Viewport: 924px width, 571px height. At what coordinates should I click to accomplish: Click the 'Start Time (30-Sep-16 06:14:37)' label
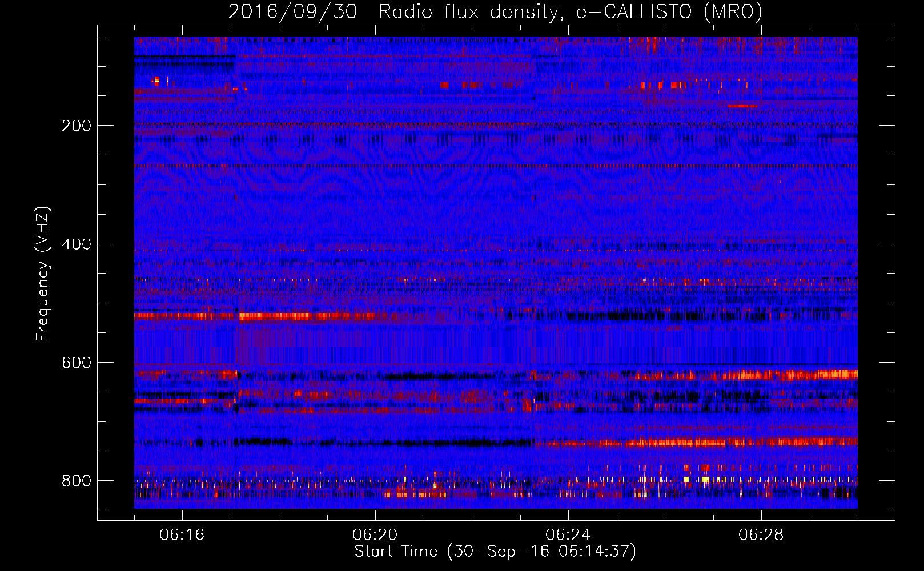[x=495, y=552]
